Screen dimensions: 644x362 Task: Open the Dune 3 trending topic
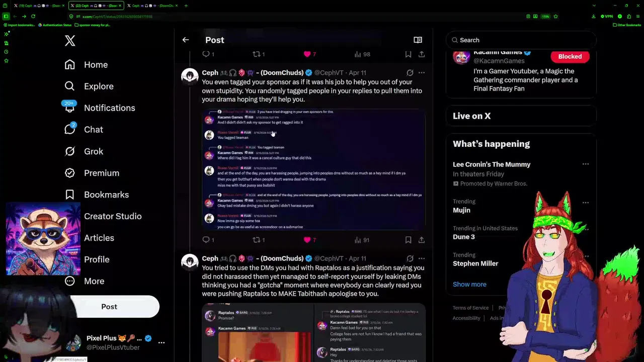point(463,237)
